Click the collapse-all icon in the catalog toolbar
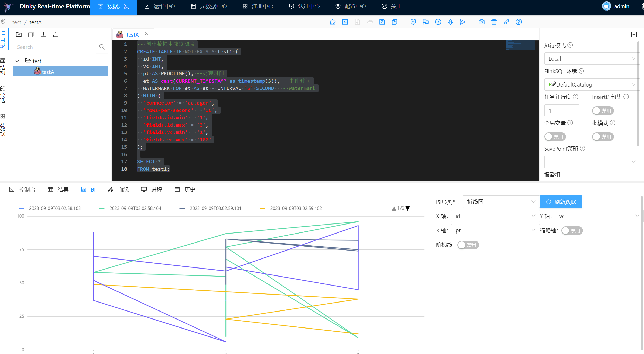 (31, 34)
